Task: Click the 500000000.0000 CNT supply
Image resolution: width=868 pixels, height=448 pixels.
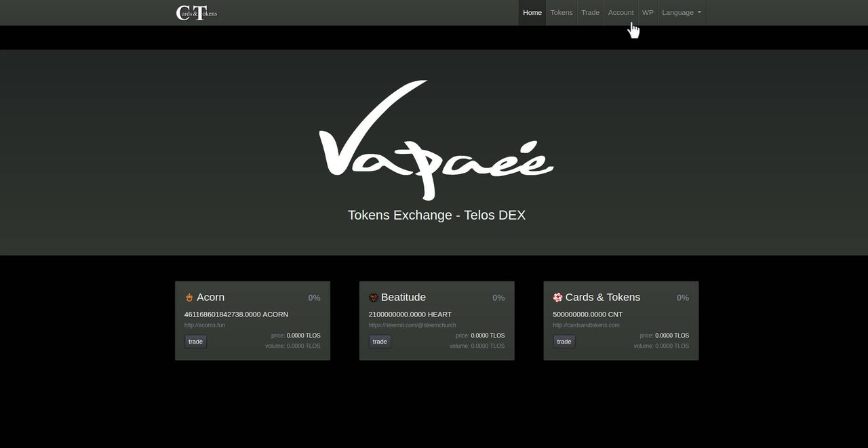Action: tap(588, 314)
